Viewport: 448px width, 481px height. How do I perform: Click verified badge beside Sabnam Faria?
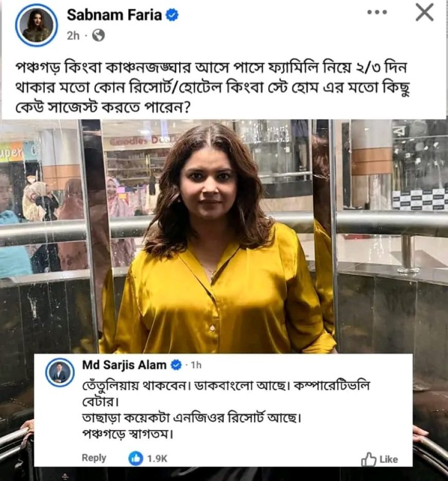coord(172,15)
